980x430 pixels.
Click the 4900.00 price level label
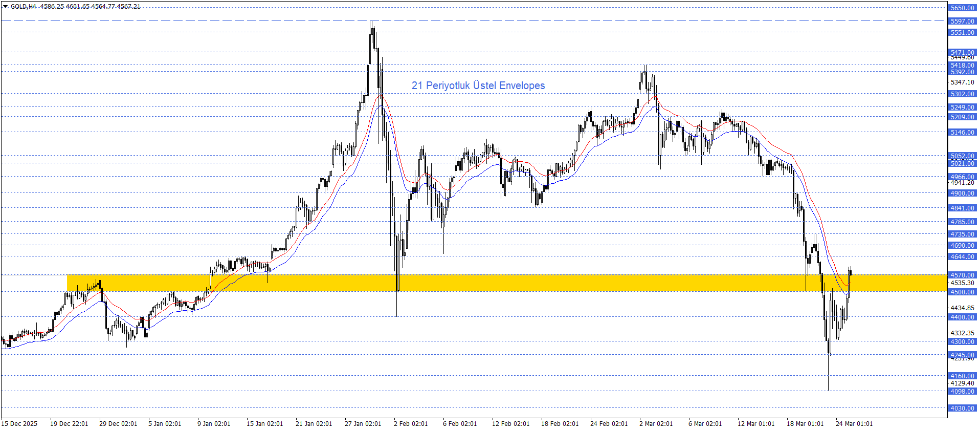pos(962,193)
